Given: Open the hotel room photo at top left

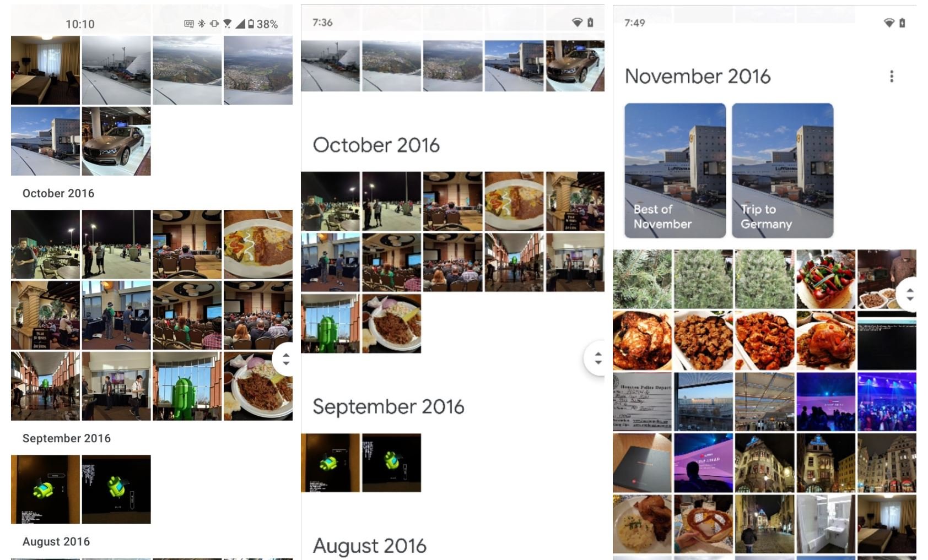Looking at the screenshot, I should [x=45, y=70].
